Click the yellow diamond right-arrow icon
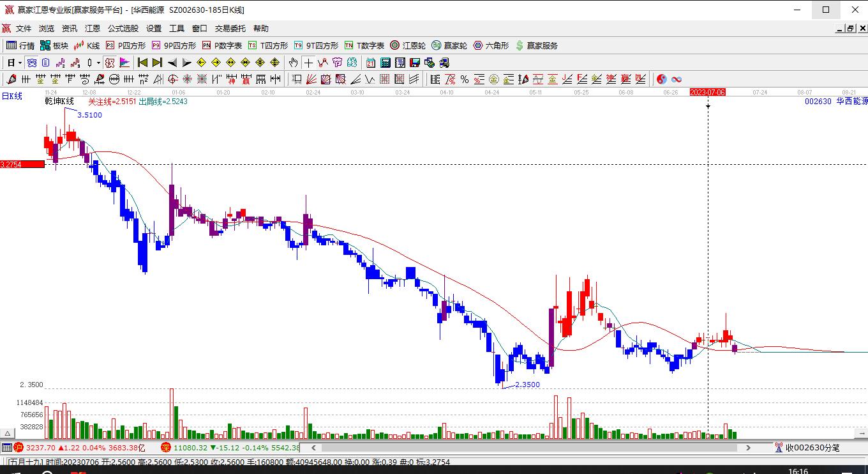The image size is (868, 474). (216, 63)
